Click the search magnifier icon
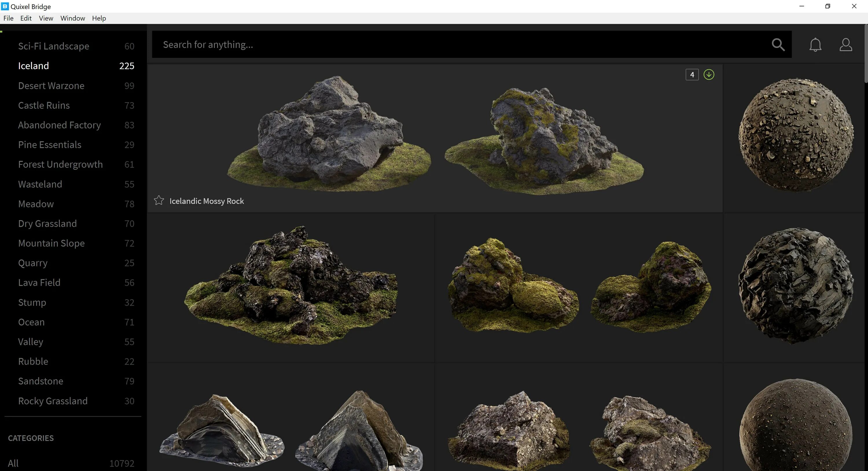868x471 pixels. (778, 45)
